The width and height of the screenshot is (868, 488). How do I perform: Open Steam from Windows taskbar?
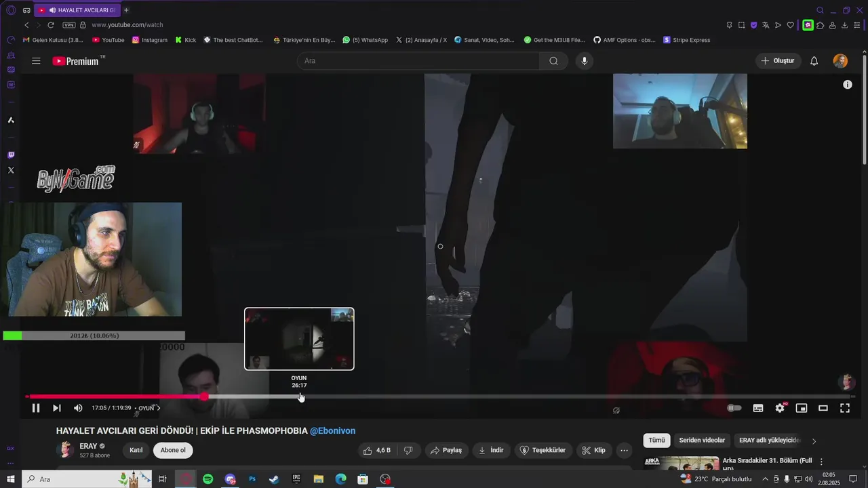click(x=274, y=479)
